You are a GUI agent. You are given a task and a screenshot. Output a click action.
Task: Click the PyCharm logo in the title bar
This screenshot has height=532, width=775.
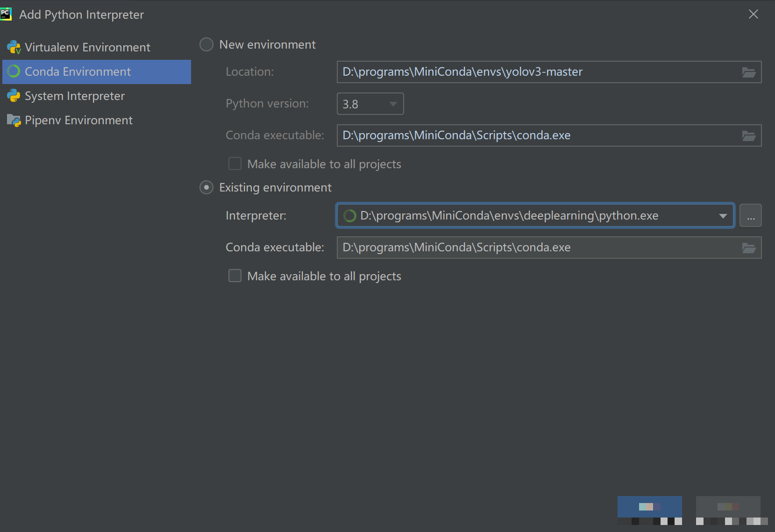(6, 14)
